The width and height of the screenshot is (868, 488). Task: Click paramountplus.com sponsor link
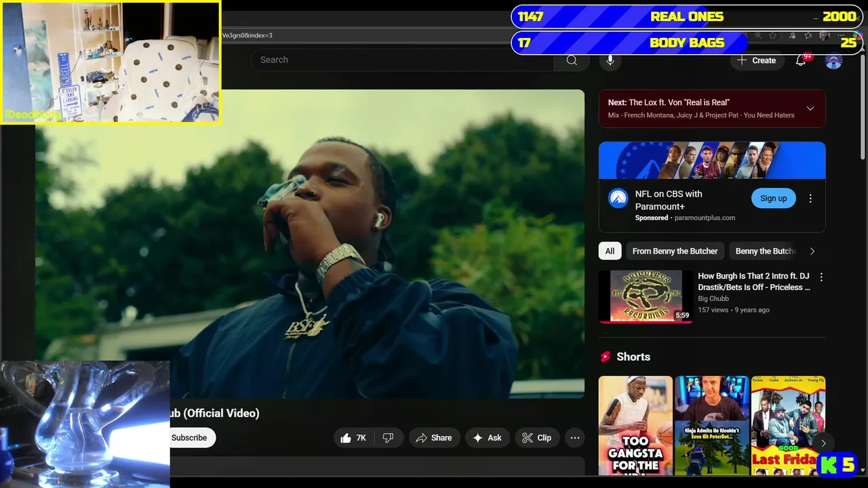pos(705,218)
